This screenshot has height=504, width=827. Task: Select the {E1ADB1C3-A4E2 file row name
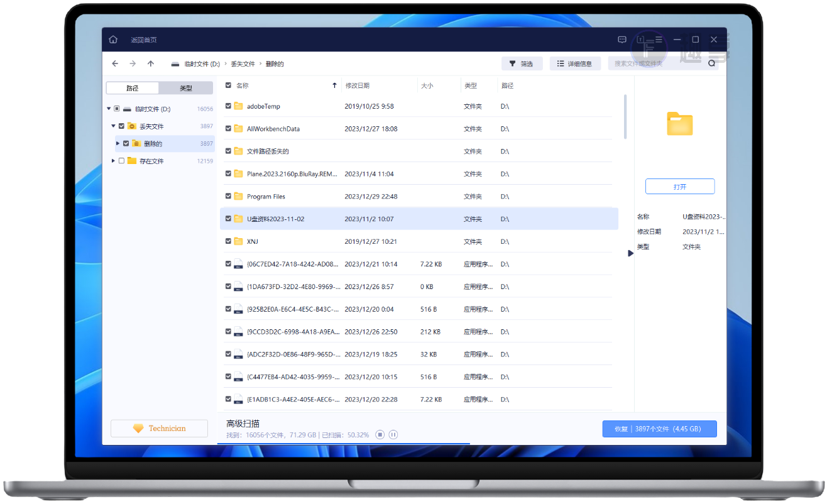point(293,400)
